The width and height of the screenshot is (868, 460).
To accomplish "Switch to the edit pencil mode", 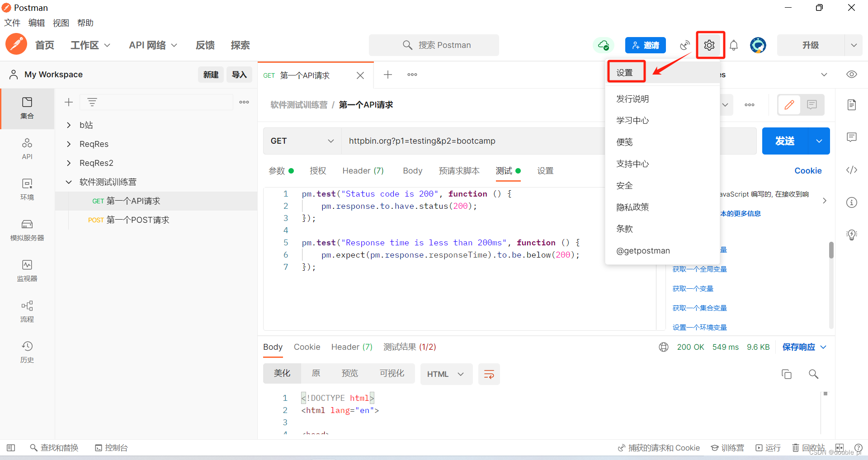I will click(x=789, y=105).
